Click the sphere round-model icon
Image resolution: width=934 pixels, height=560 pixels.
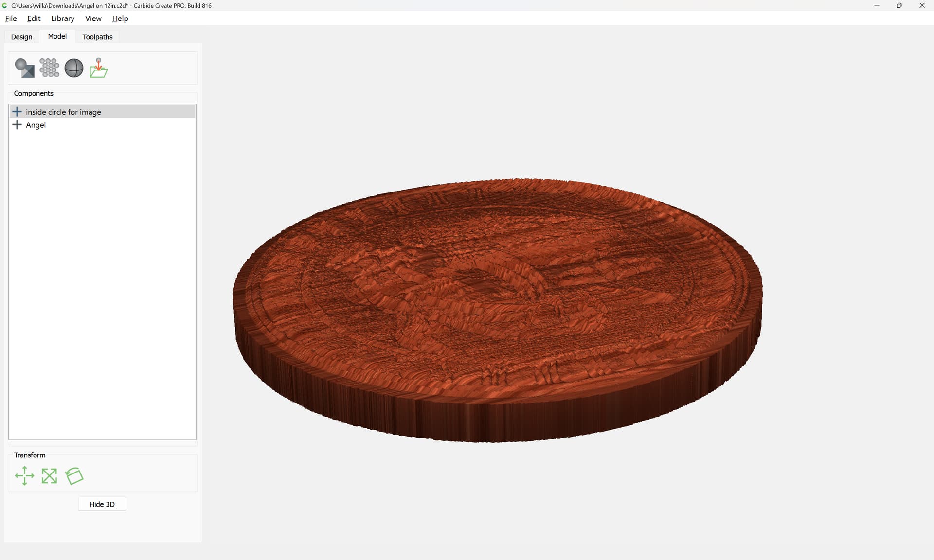(74, 68)
